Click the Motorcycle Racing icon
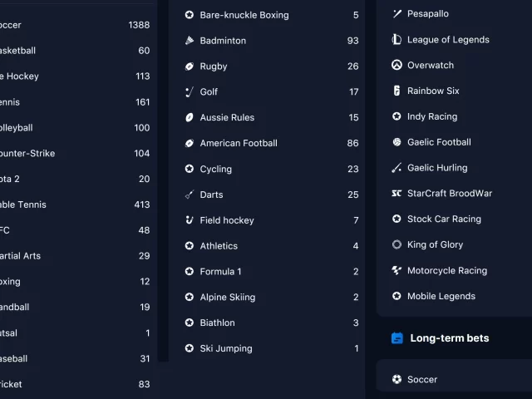Viewport: 532px width, 399px height. [397, 270]
